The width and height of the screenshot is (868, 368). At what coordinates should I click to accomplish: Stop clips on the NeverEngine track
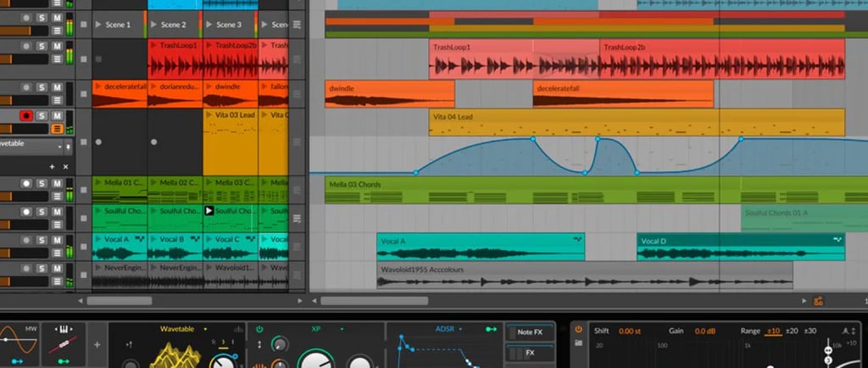click(x=84, y=275)
